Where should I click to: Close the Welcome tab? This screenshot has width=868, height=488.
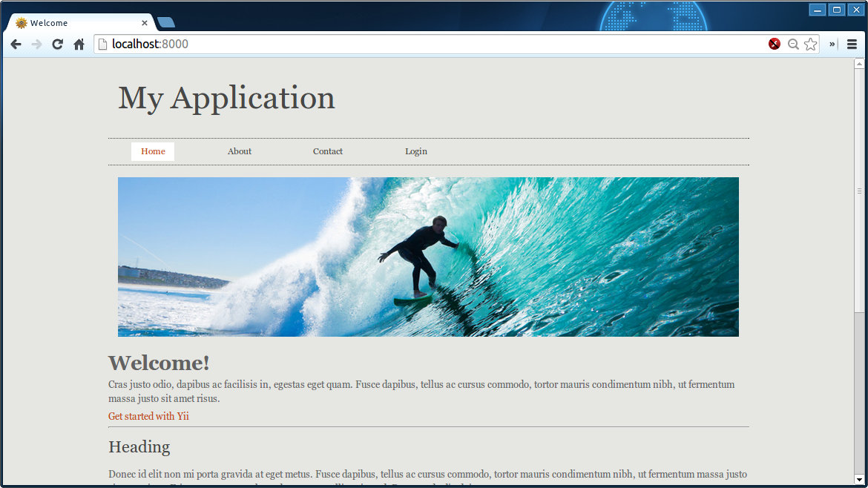point(145,23)
